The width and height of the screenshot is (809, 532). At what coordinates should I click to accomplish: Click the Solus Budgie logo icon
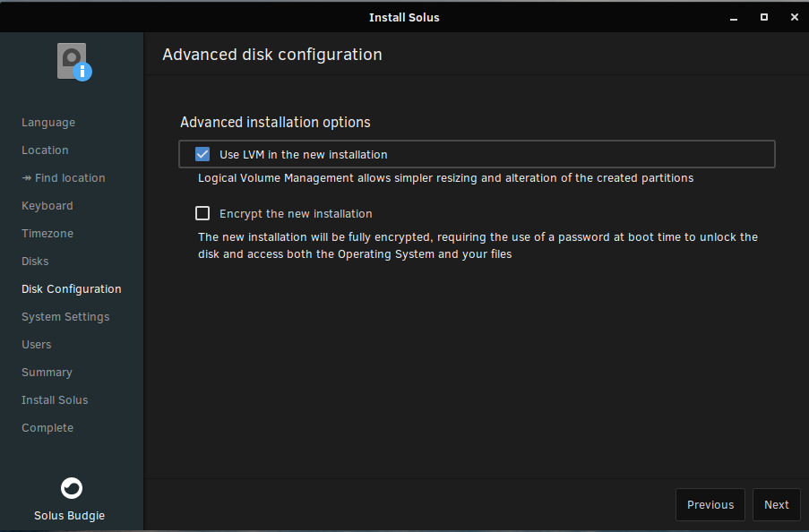tap(71, 487)
